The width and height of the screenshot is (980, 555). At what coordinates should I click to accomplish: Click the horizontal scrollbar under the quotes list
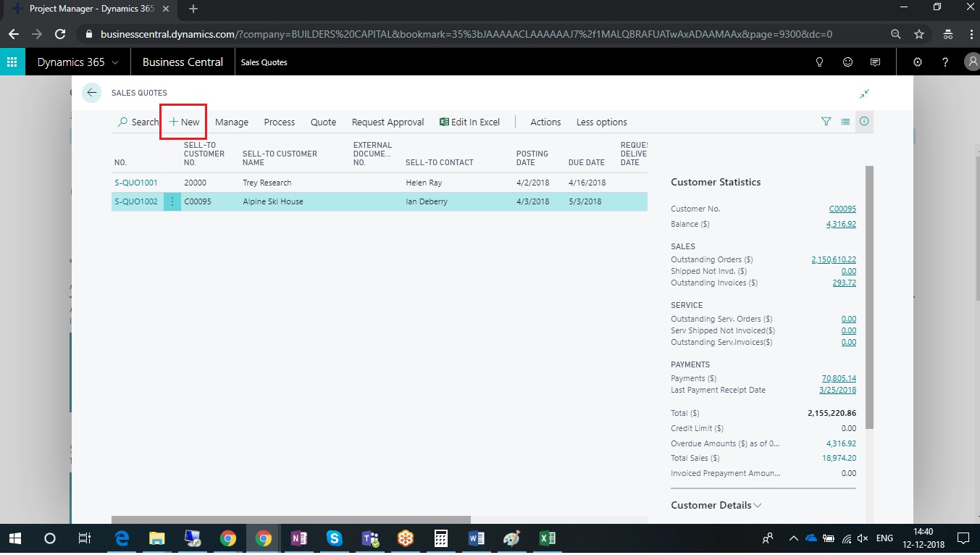[291, 519]
